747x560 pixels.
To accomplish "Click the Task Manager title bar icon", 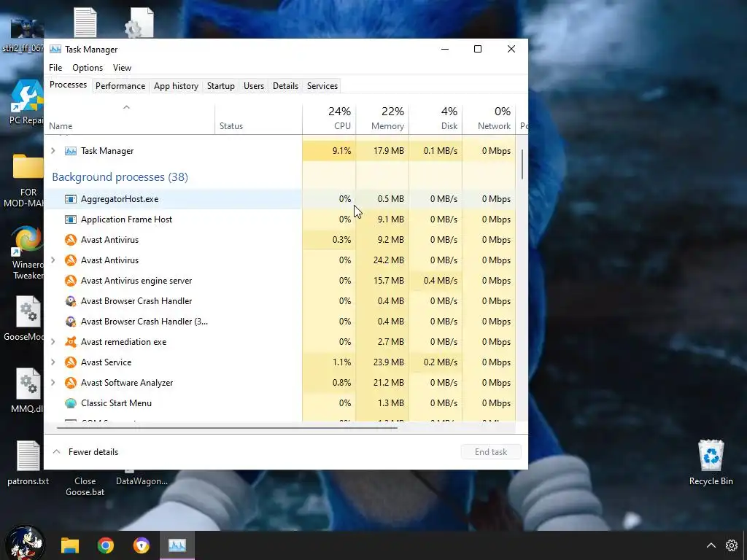I will point(55,50).
